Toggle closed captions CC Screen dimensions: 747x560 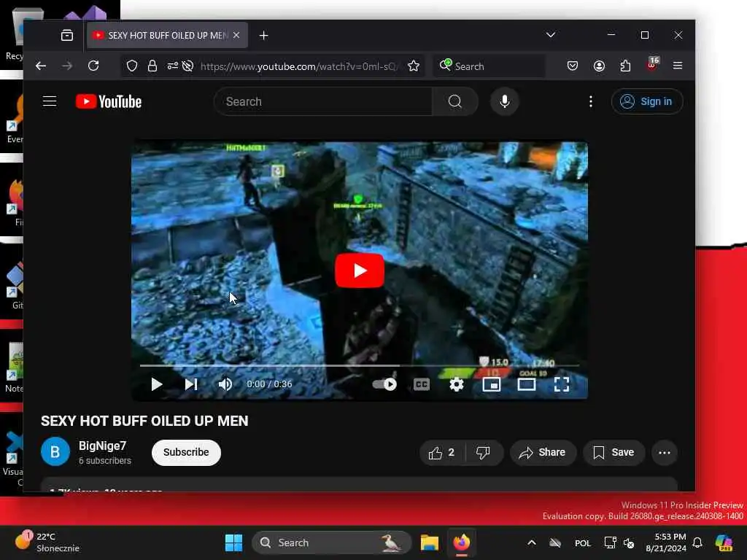pos(422,384)
